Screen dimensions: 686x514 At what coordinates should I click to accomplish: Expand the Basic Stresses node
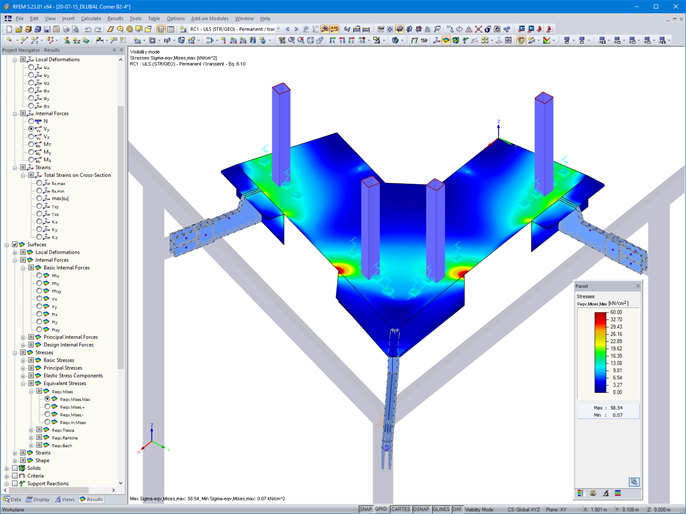(x=23, y=360)
